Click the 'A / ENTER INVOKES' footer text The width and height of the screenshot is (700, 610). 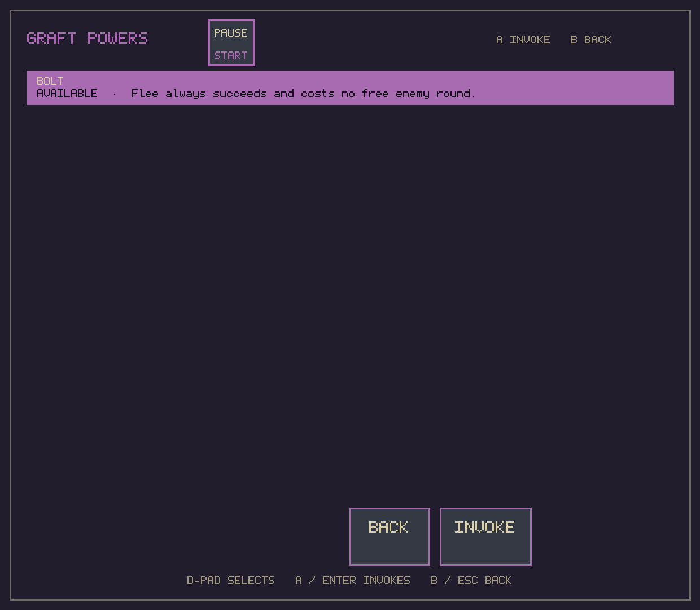[x=353, y=580]
